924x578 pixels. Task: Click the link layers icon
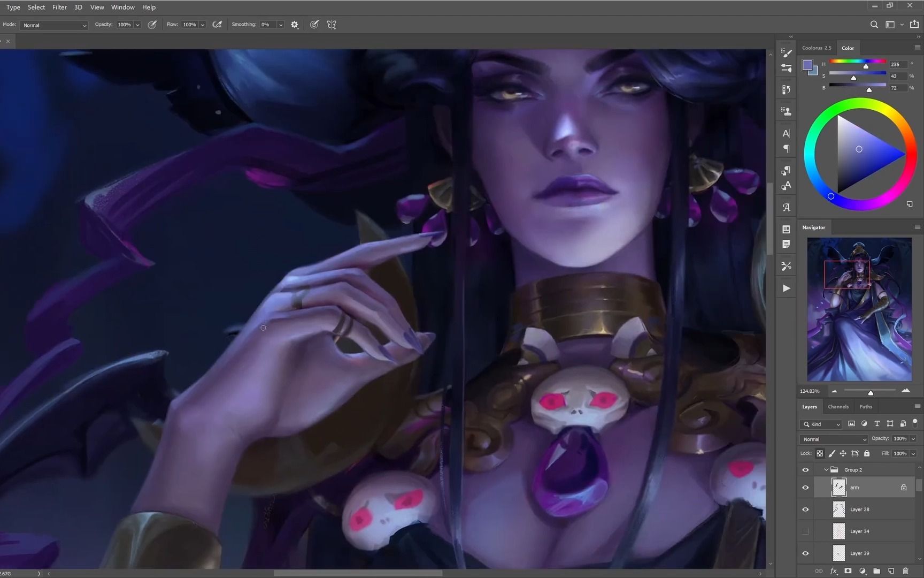point(819,571)
